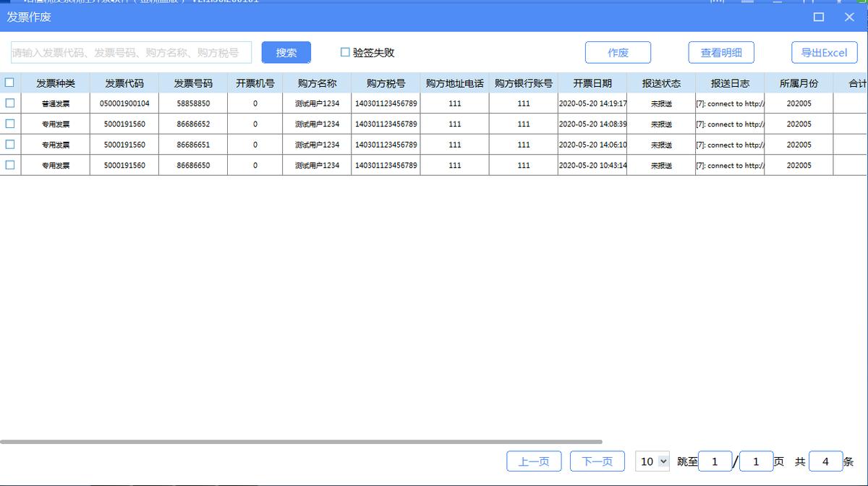Screen dimensions: 868x486
Task: Check the row with invoice number 86686650
Action: coord(9,165)
